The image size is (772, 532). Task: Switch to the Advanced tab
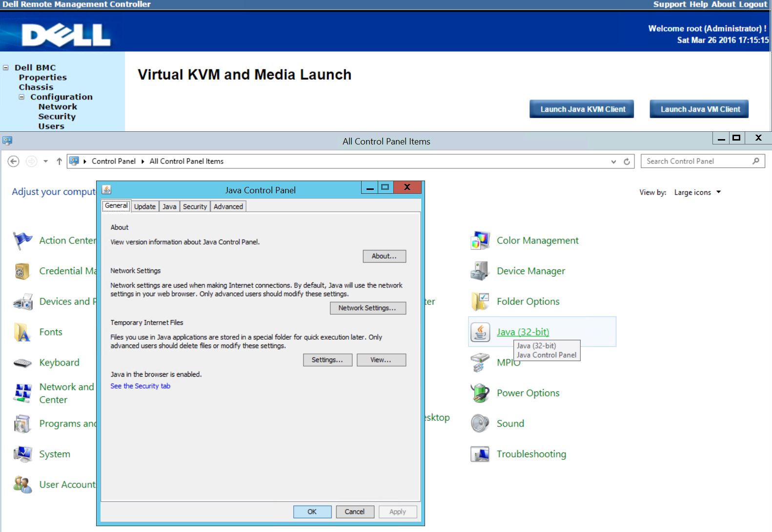pos(228,206)
